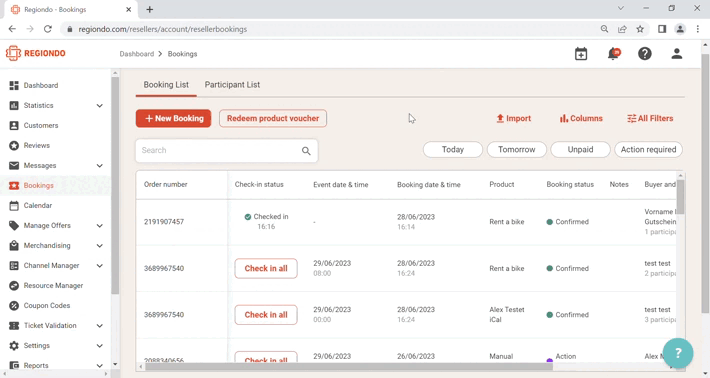Click the Channel Manager icon

click(14, 266)
